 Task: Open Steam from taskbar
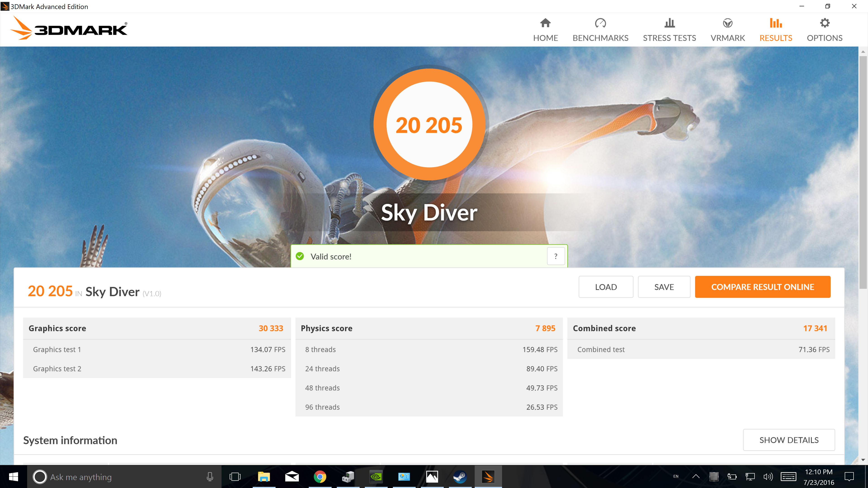tap(460, 477)
